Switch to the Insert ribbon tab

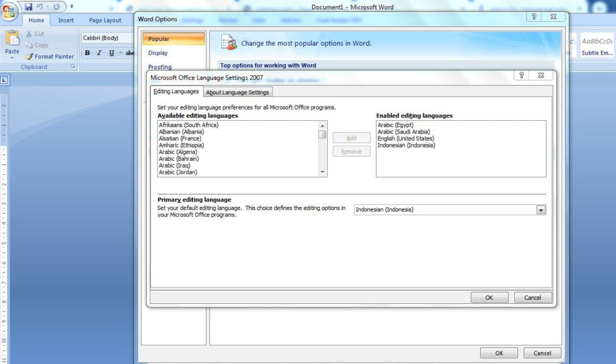[66, 20]
